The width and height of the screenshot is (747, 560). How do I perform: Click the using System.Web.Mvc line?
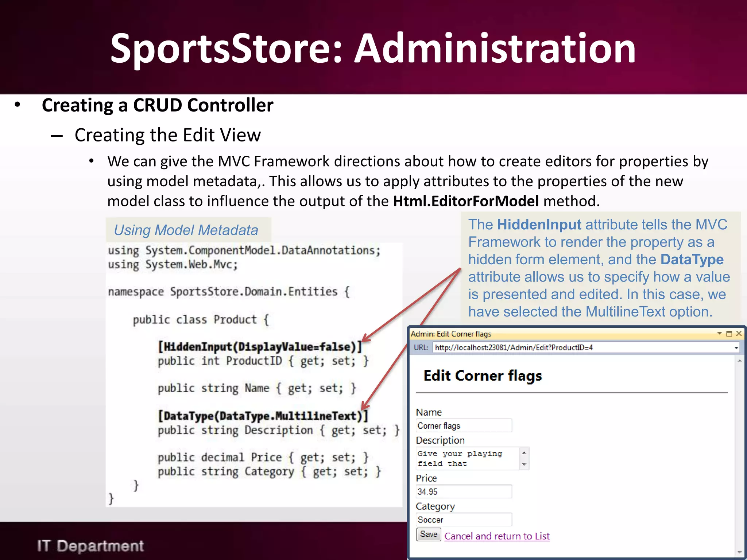pyautogui.click(x=173, y=264)
